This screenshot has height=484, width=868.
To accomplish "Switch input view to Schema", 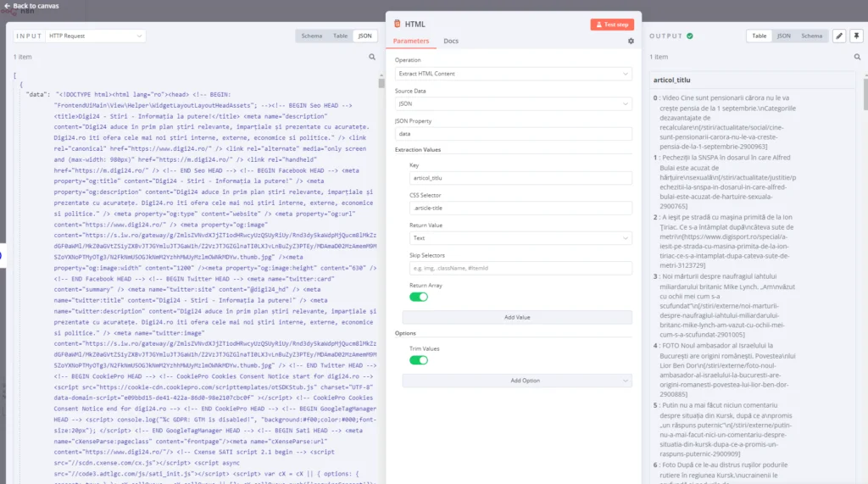I will point(312,36).
